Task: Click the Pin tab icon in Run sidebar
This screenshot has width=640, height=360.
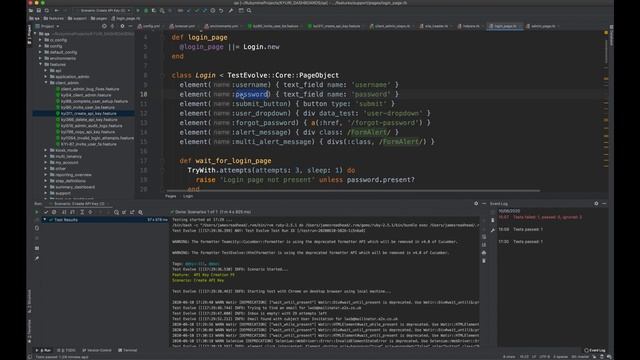Action: [37, 259]
